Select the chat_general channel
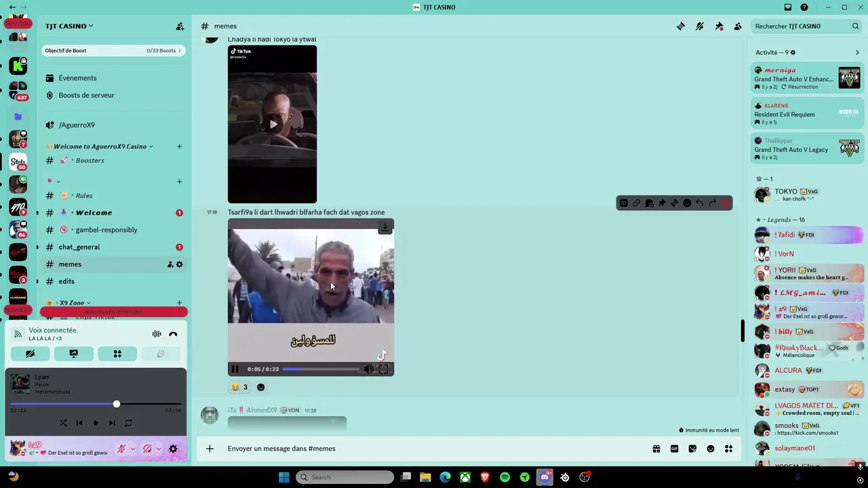Screen dimensions: 868x488 point(113,247)
